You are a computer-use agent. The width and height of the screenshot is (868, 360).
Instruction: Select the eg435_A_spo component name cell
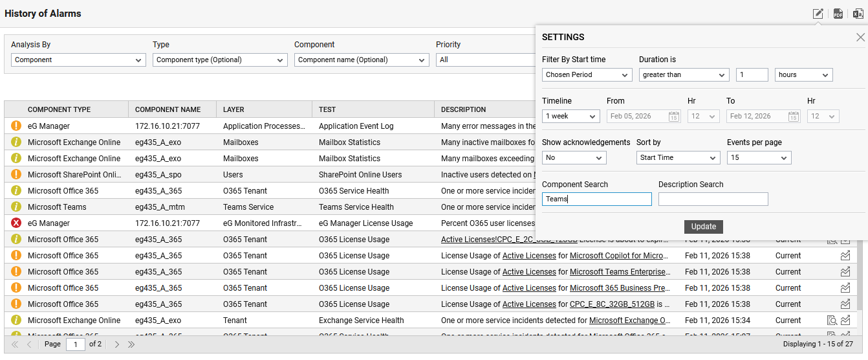pyautogui.click(x=158, y=175)
